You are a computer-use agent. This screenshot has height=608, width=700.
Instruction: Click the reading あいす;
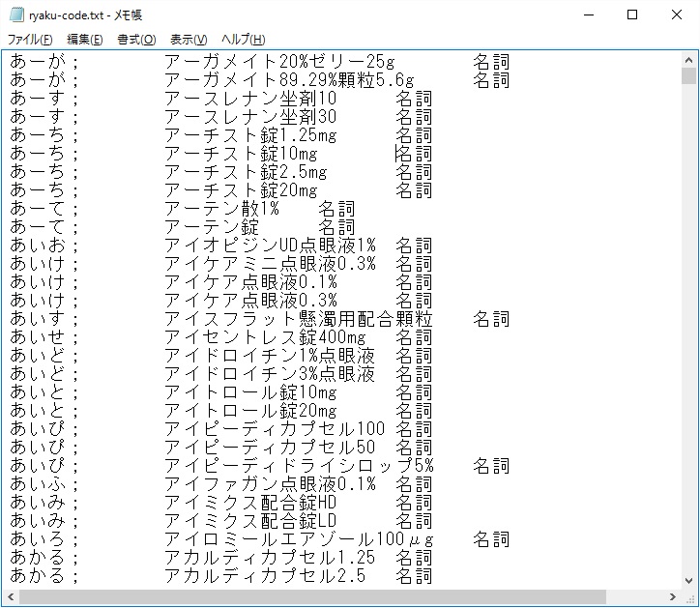44,319
